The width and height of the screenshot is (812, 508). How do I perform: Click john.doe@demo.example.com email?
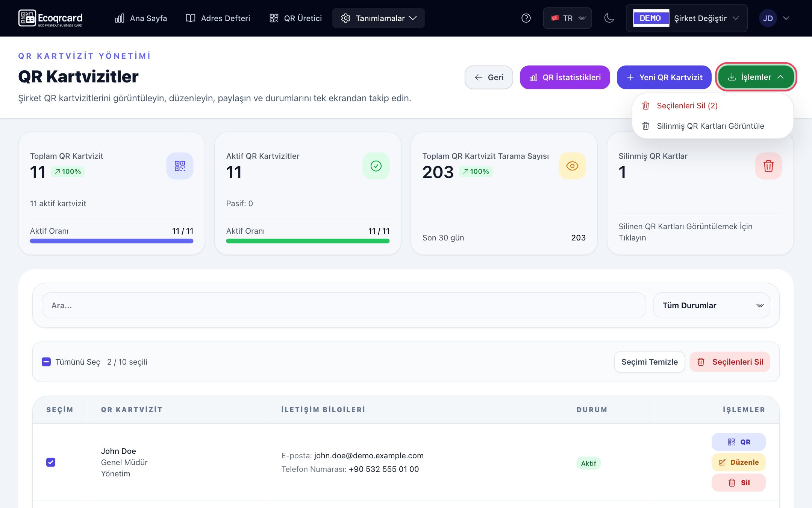coord(369,456)
